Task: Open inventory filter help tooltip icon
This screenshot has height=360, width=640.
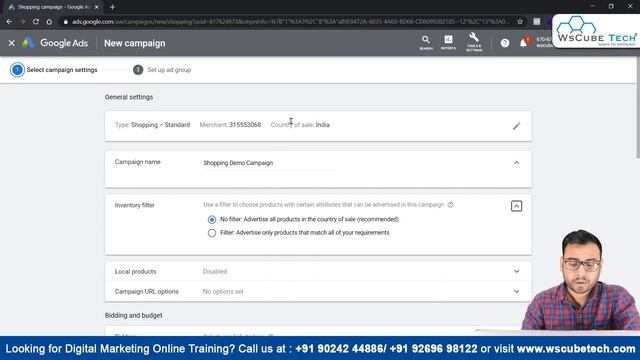Action: tap(451, 204)
